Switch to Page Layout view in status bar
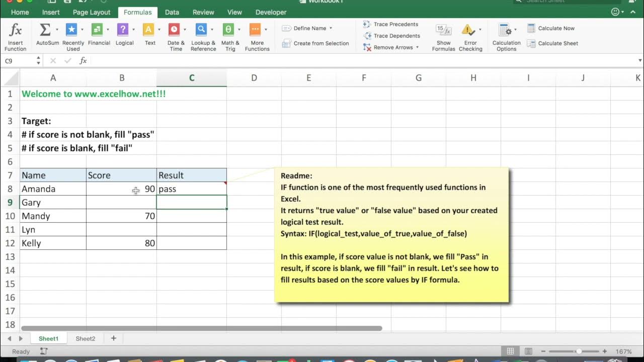Viewport: 644px width, 362px height. [528, 351]
